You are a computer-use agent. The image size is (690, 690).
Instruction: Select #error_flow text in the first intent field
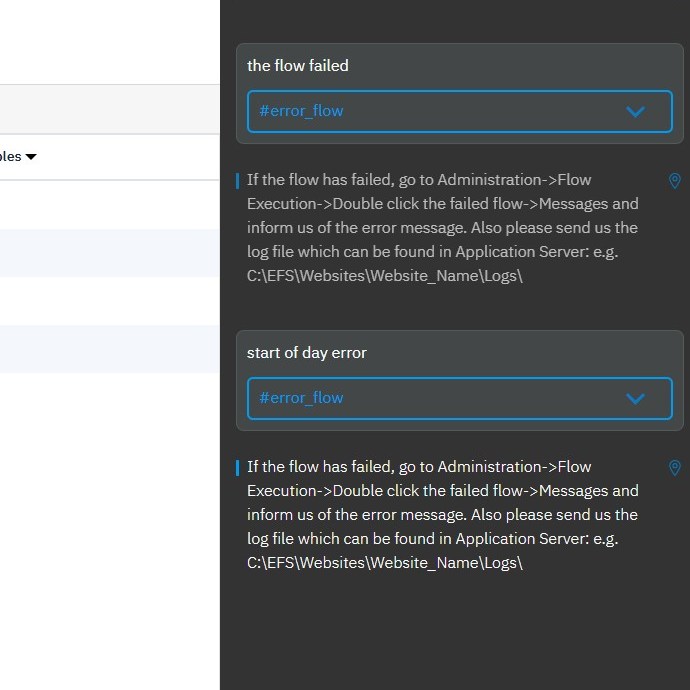click(301, 111)
